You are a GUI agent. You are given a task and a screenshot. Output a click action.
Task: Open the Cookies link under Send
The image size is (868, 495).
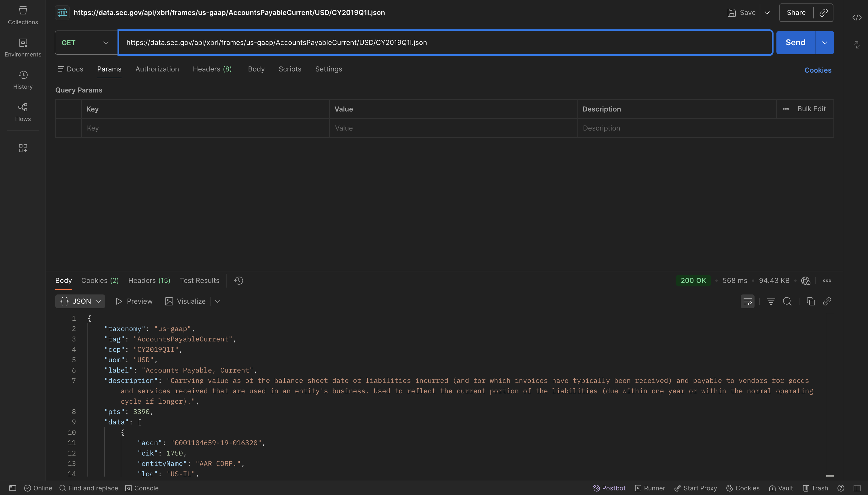tap(818, 70)
